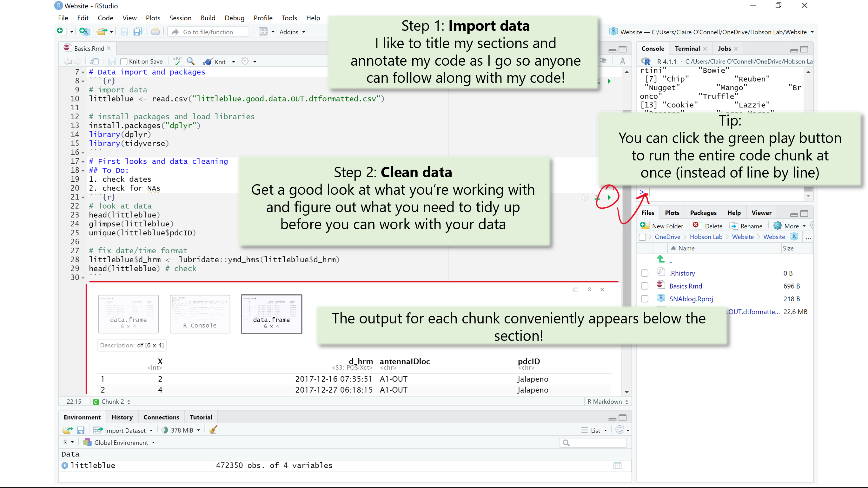868x488 pixels.
Task: Open the More dropdown in Files pane
Action: (x=790, y=226)
